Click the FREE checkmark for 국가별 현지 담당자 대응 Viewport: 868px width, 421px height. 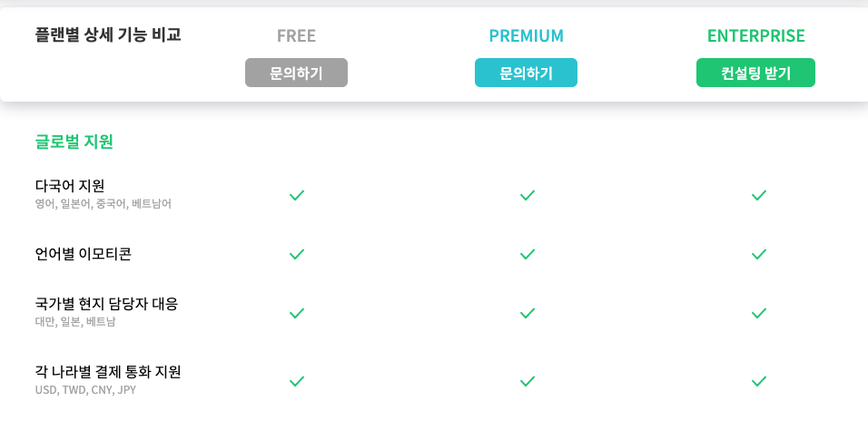[296, 312]
